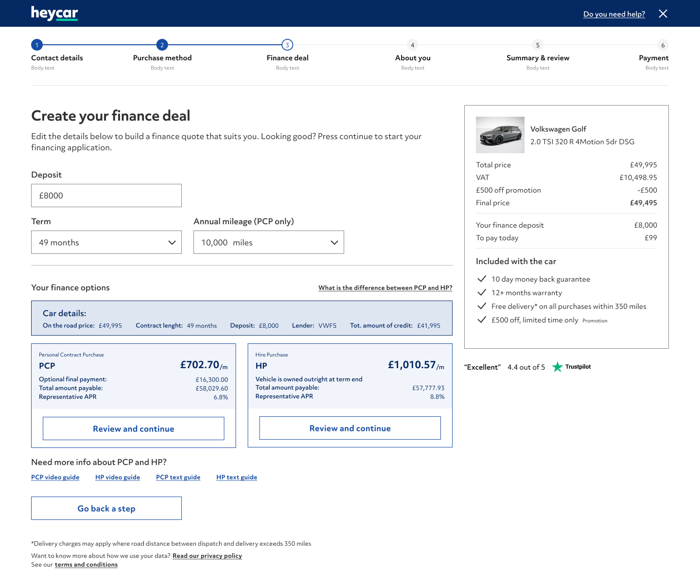700x588 pixels.
Task: Switch to the Purchase method step
Action: (x=162, y=45)
